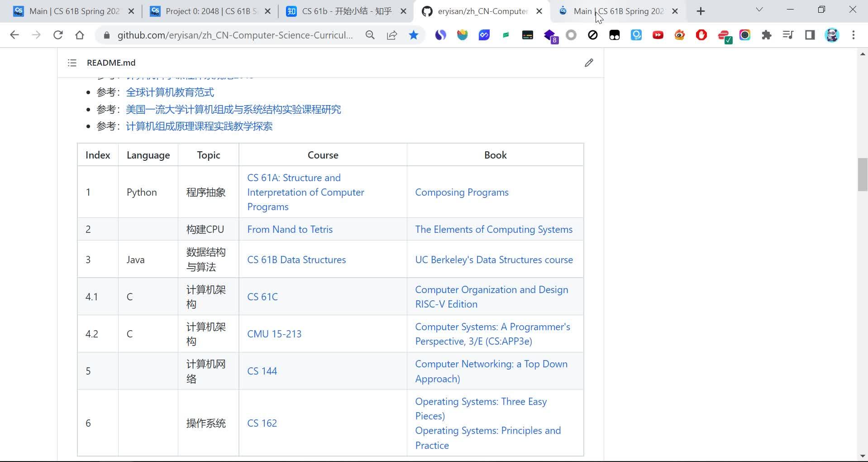Image resolution: width=868 pixels, height=462 pixels.
Task: Click the red stop-hand blocker extension icon
Action: pyautogui.click(x=701, y=35)
